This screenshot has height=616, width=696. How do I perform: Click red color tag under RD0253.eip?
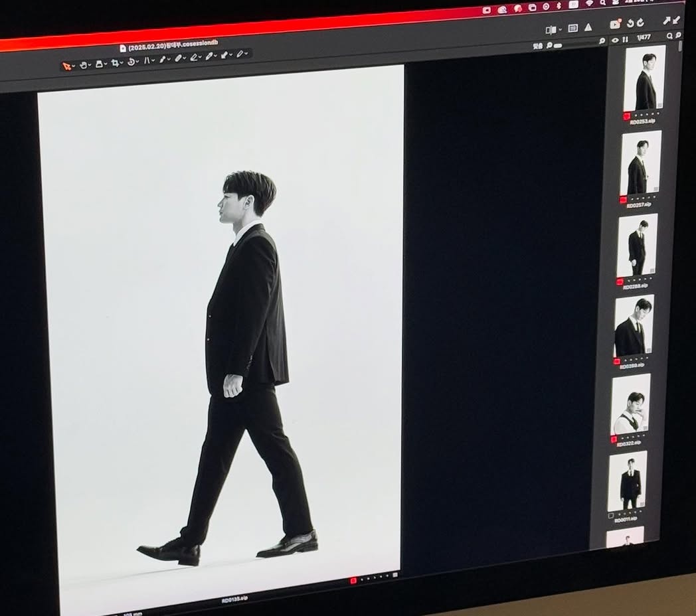tap(627, 116)
